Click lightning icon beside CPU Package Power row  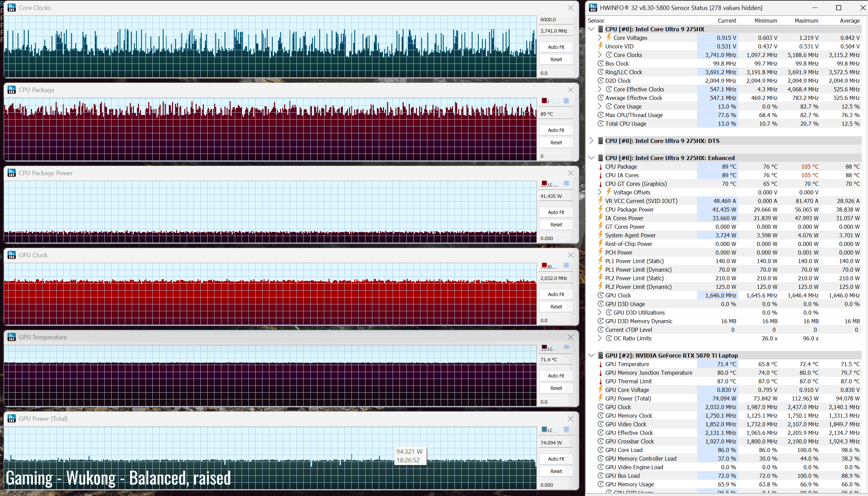tap(600, 209)
